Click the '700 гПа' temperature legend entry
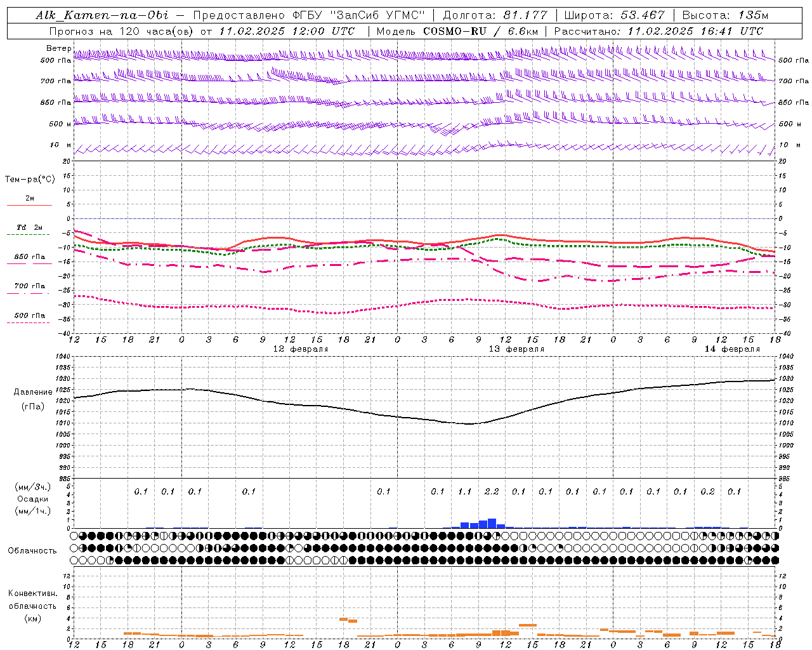Image resolution: width=812 pixels, height=650 pixels. (x=29, y=286)
